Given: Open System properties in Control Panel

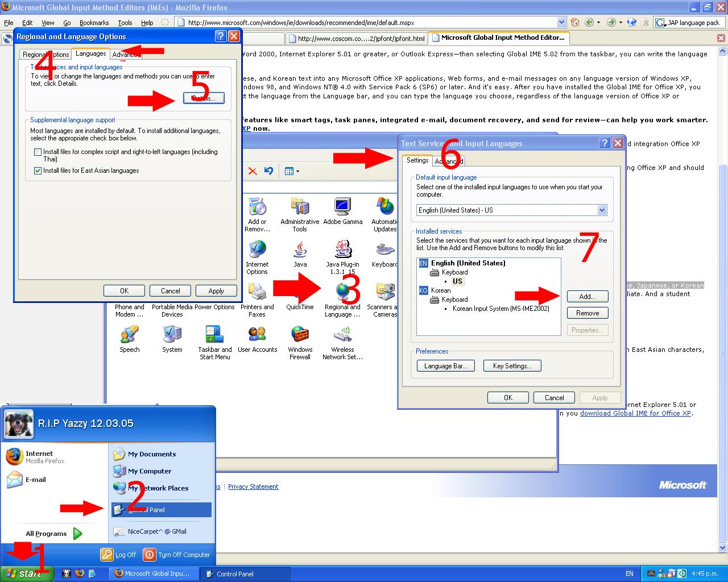Looking at the screenshot, I should [172, 339].
